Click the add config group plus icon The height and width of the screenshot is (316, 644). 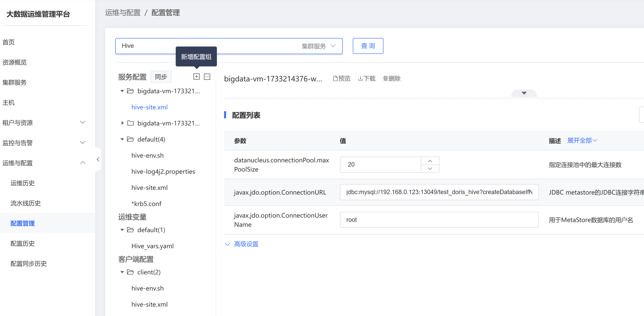(197, 76)
